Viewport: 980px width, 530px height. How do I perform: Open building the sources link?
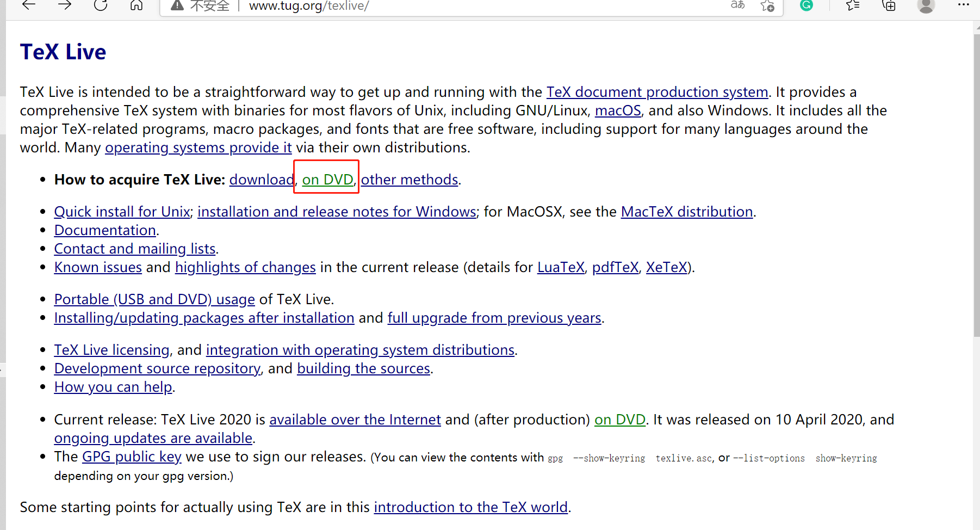pos(364,368)
